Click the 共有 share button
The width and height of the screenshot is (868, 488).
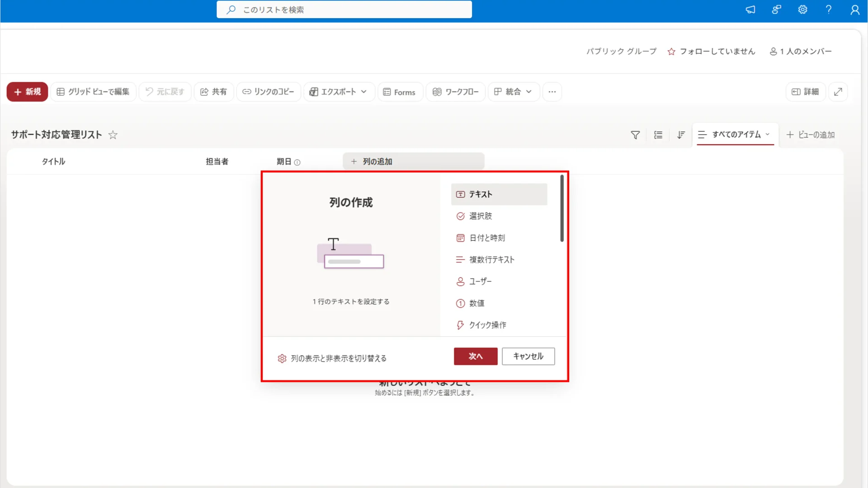(x=214, y=92)
